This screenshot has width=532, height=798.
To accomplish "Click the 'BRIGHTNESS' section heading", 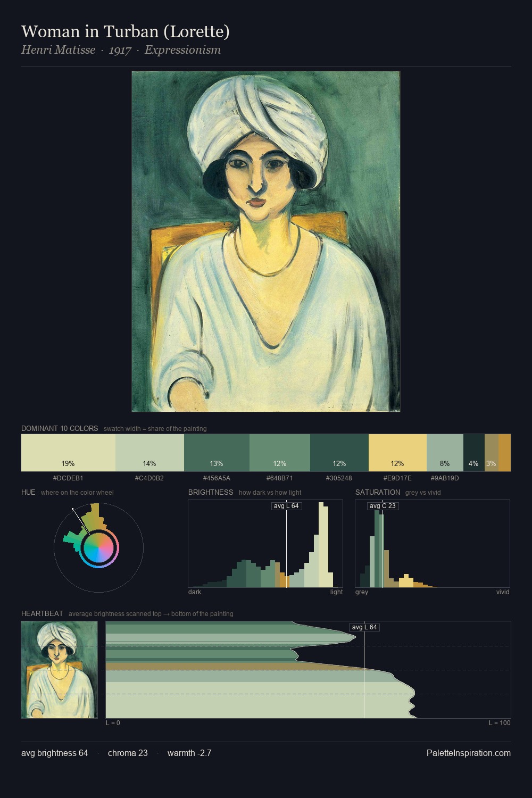I will pyautogui.click(x=211, y=492).
